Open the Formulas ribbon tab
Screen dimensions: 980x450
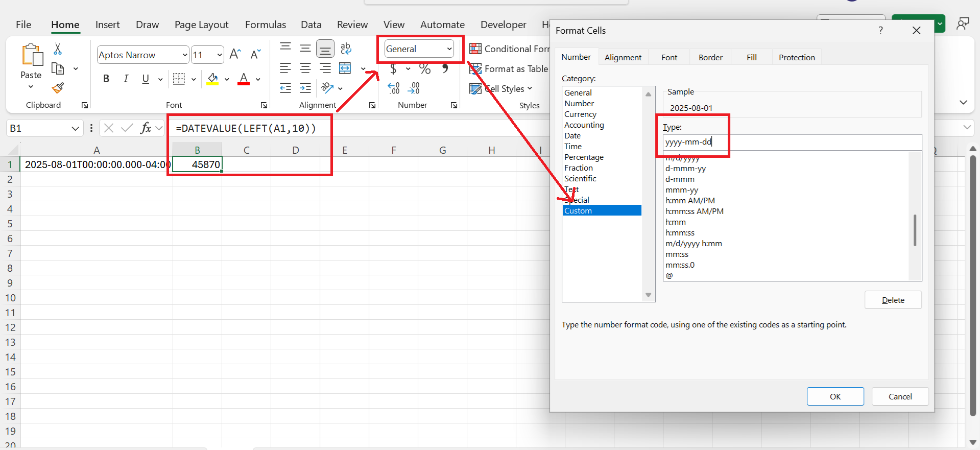tap(266, 25)
